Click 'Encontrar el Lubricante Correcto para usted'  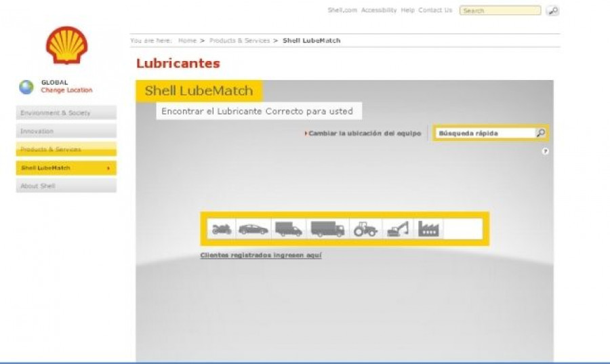[257, 111]
